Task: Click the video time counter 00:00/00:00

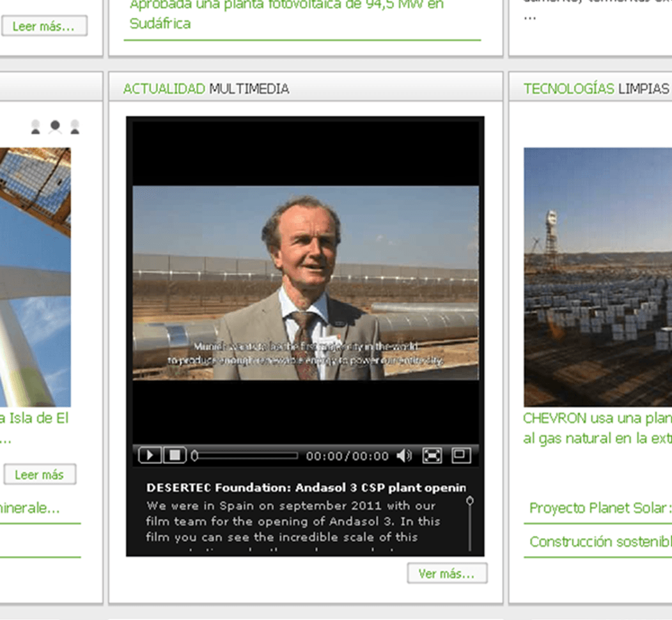Action: [347, 456]
